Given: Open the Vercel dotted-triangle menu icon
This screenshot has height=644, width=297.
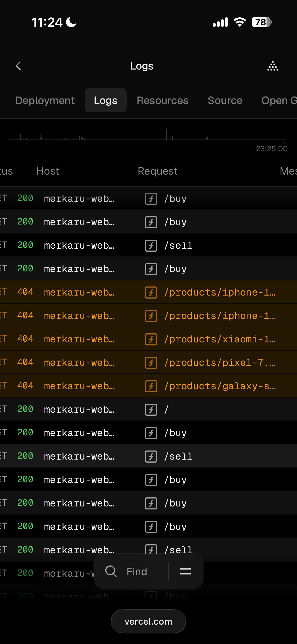Looking at the screenshot, I should (x=273, y=66).
